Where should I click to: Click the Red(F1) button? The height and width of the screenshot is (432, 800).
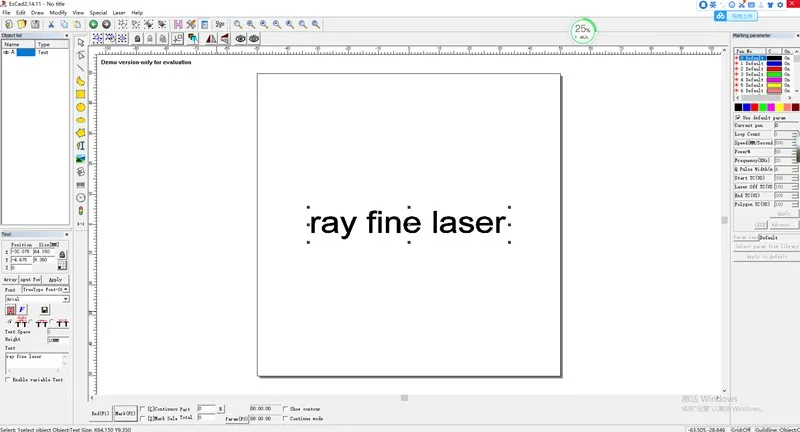pos(101,413)
